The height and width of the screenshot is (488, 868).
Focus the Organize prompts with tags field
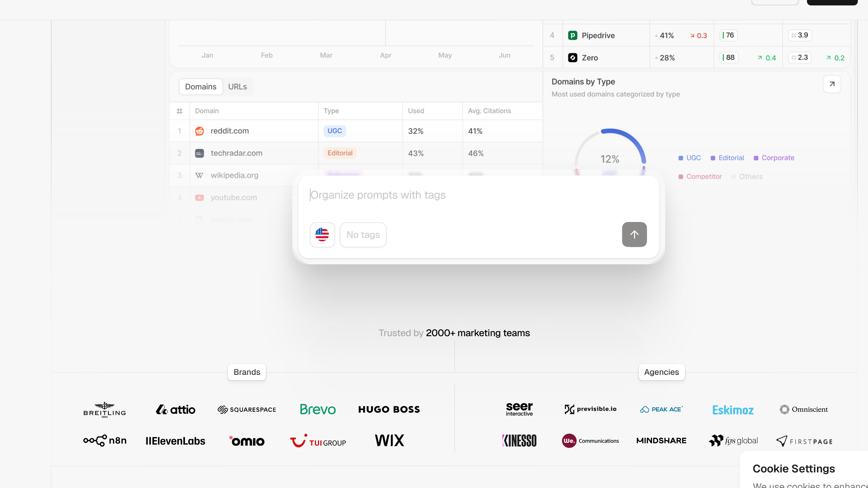click(x=478, y=195)
